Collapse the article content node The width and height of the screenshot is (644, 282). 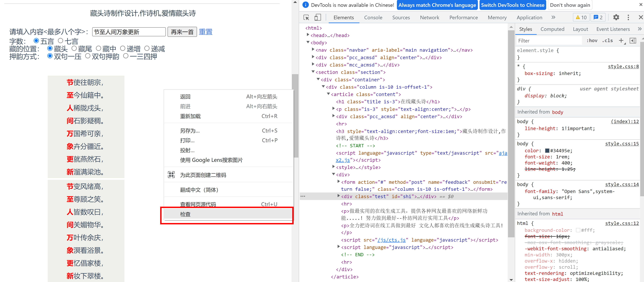point(329,94)
